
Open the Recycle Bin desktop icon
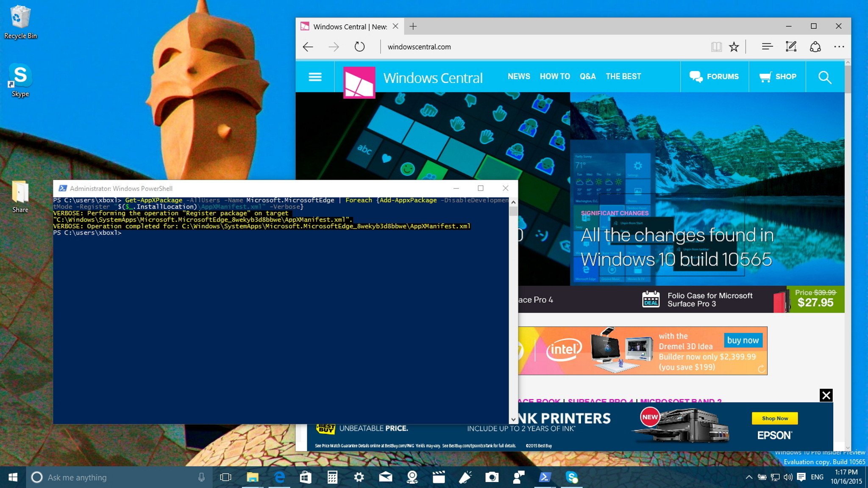(20, 22)
